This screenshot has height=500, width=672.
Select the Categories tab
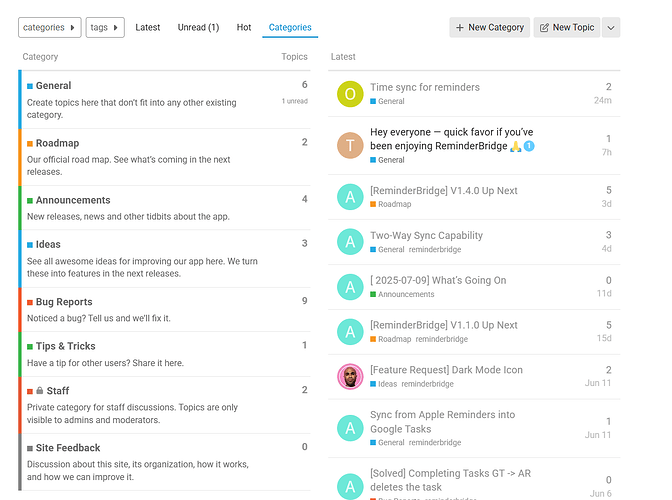(290, 27)
